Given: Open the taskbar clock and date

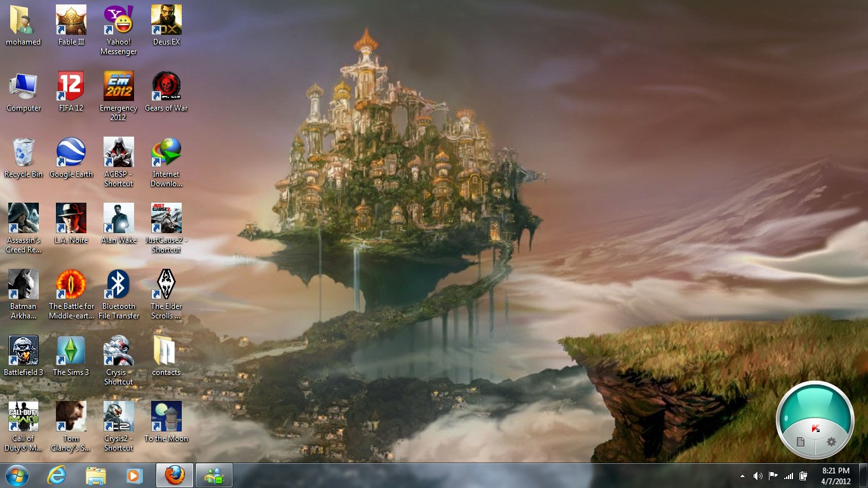Looking at the screenshot, I should tap(836, 475).
